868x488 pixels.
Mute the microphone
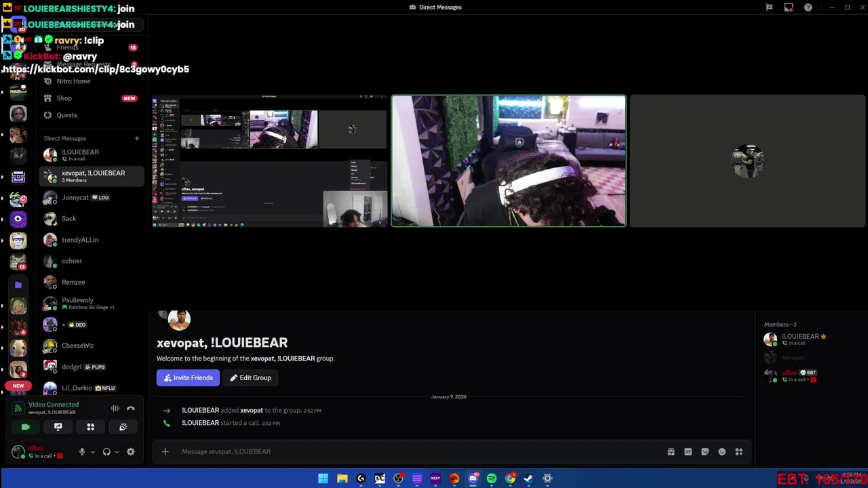click(82, 452)
